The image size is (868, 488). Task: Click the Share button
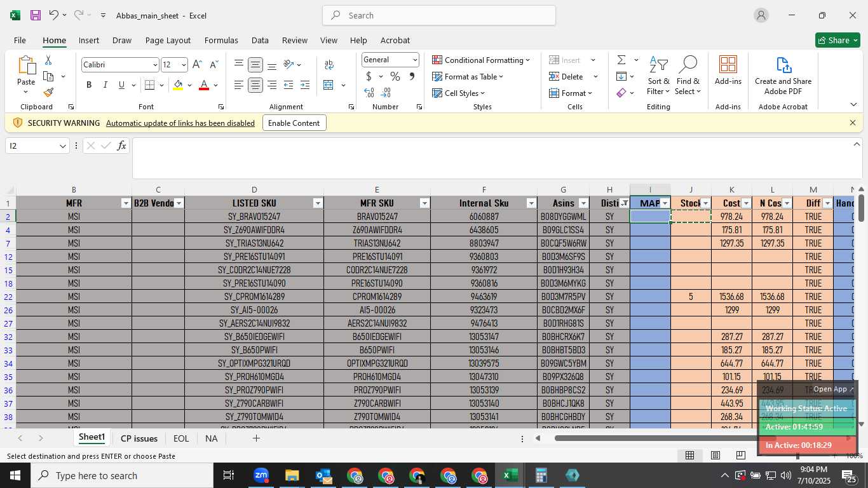point(837,40)
